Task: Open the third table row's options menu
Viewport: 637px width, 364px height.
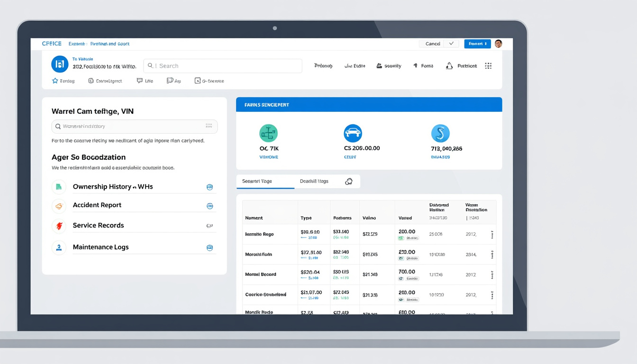Action: (x=492, y=275)
